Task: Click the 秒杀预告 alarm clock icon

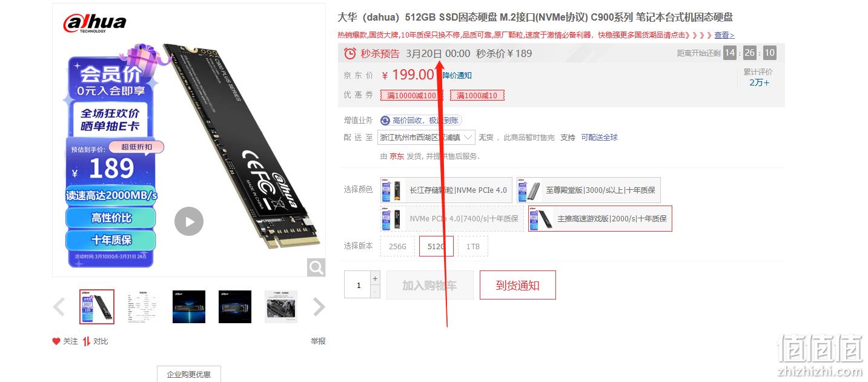Action: [350, 53]
